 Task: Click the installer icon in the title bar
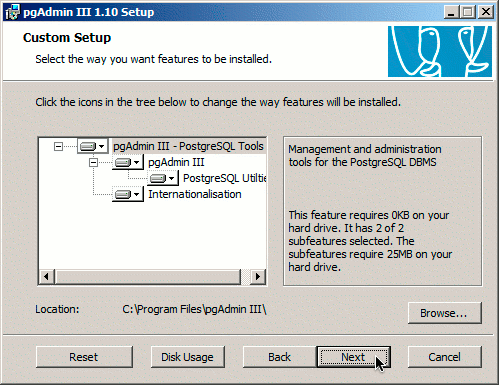(x=13, y=12)
